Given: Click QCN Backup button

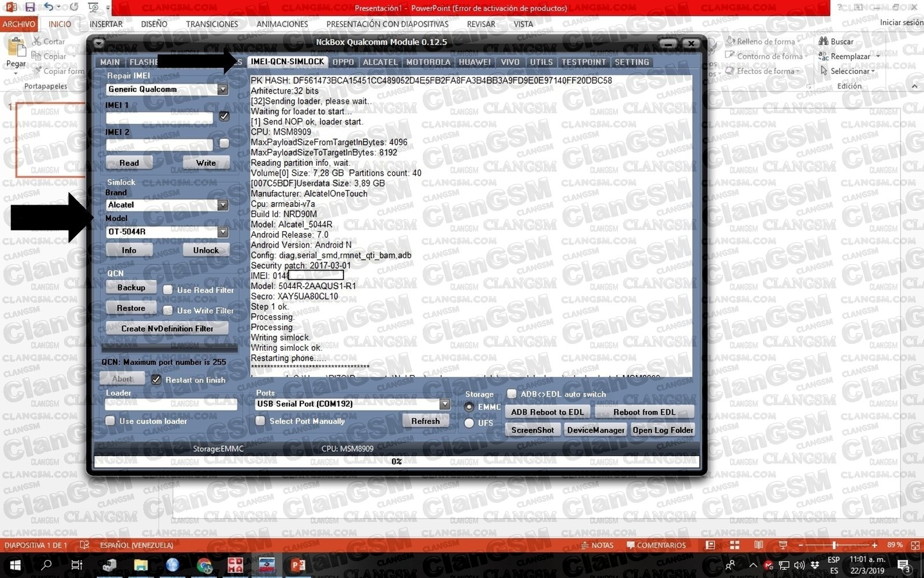Looking at the screenshot, I should pos(131,287).
